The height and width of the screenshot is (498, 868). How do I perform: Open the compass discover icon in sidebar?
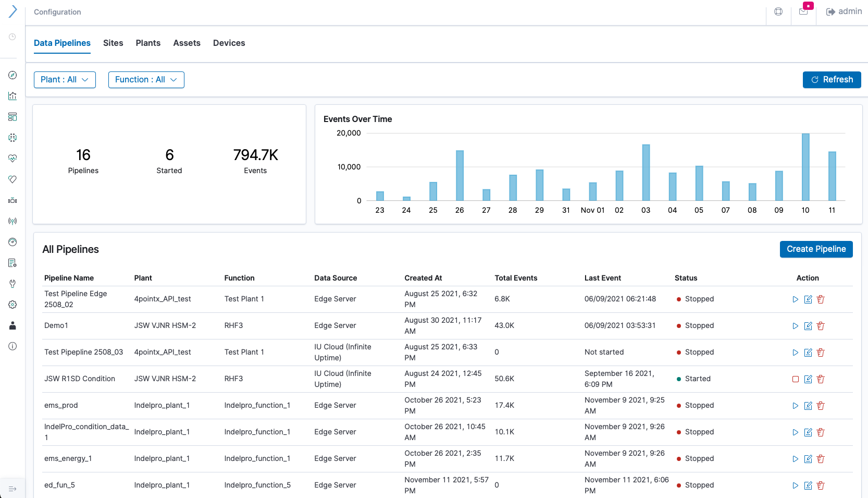(x=13, y=75)
